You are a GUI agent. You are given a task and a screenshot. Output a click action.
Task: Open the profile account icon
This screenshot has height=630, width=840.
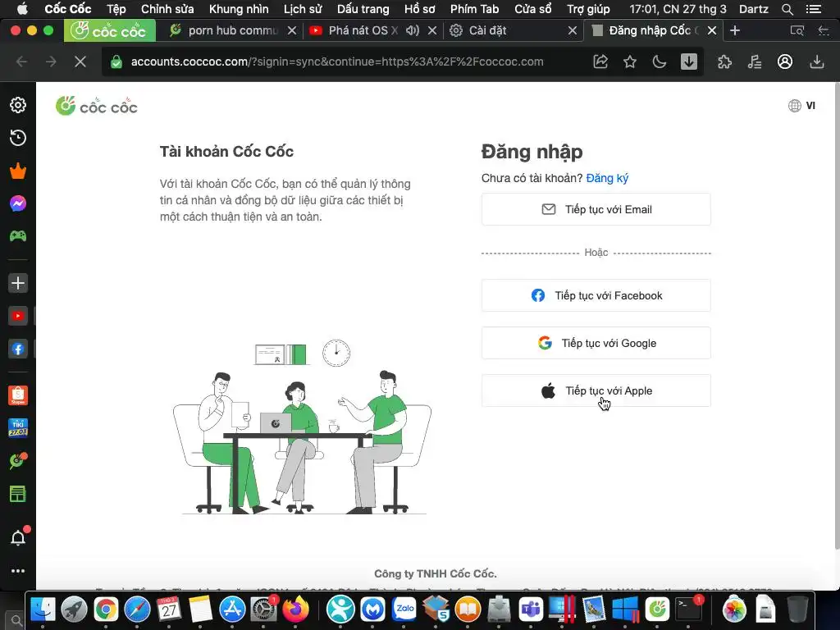[x=785, y=62]
